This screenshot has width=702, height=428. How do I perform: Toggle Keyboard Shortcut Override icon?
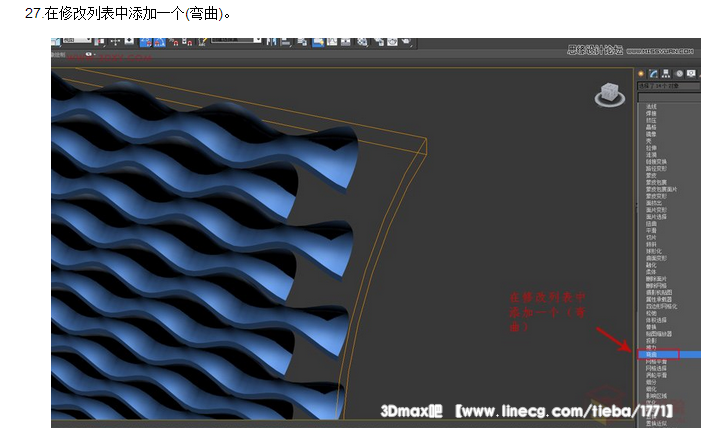(129, 41)
